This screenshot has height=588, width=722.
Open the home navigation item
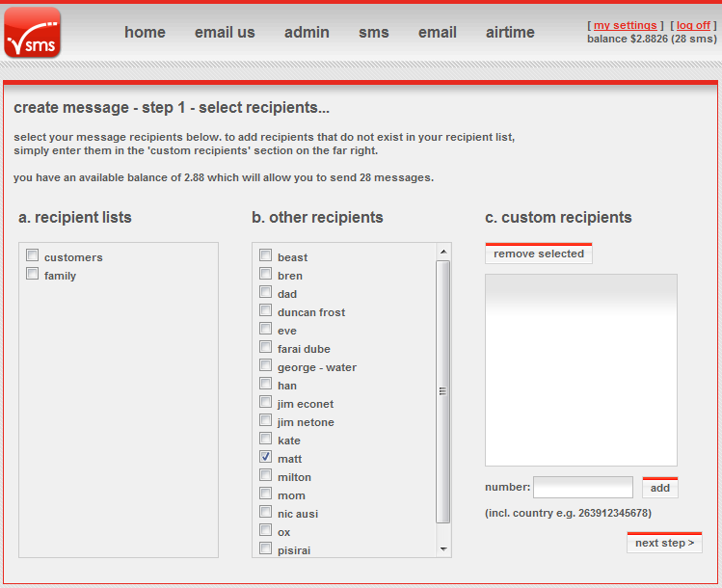coord(145,33)
